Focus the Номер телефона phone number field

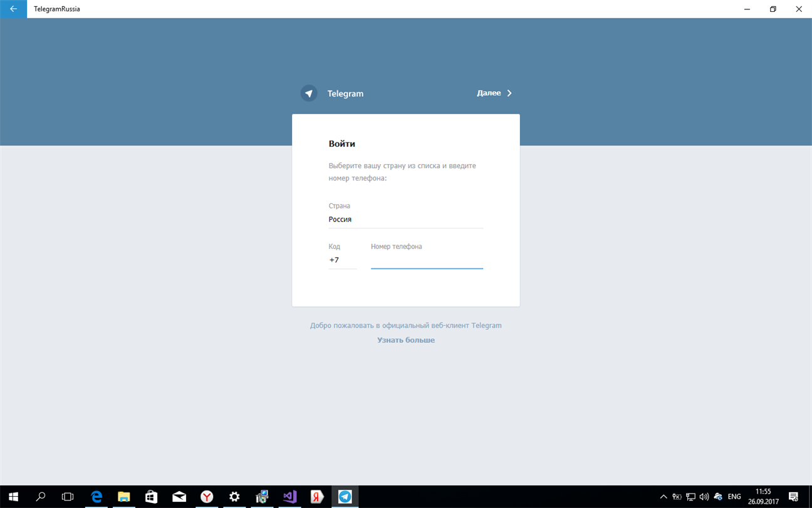tap(427, 260)
